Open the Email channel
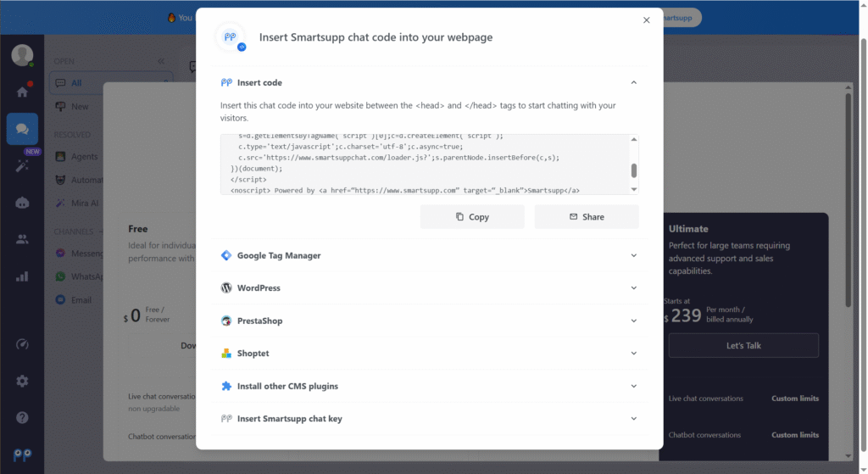Screen dimensions: 868x474 pyautogui.click(x=81, y=299)
